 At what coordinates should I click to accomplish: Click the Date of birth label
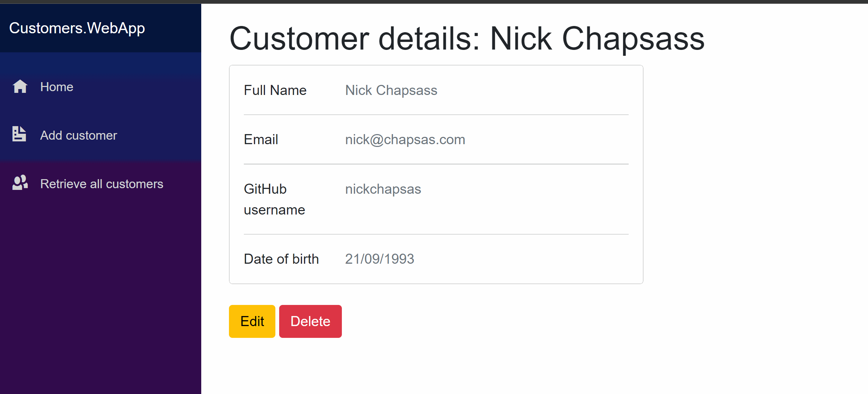click(281, 259)
